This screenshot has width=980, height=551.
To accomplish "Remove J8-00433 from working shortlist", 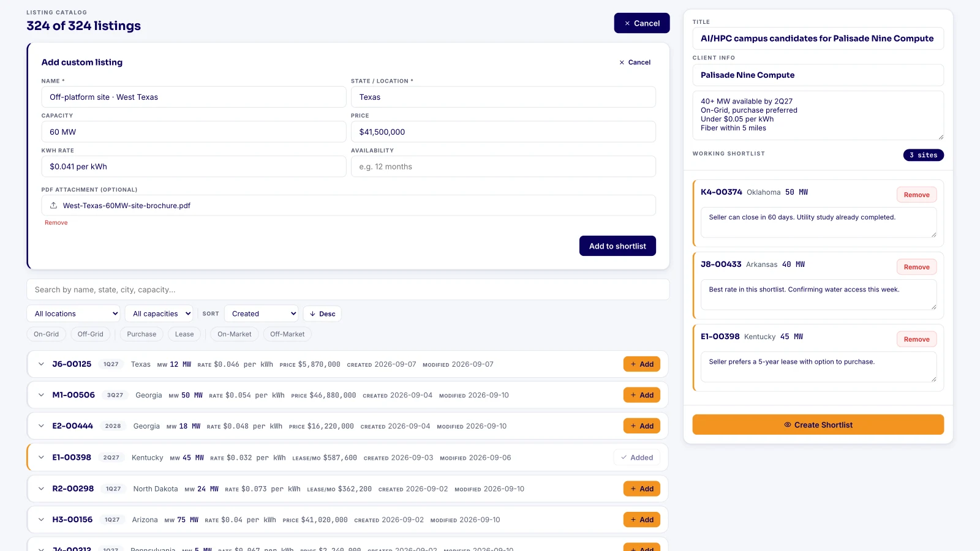I will point(917,267).
